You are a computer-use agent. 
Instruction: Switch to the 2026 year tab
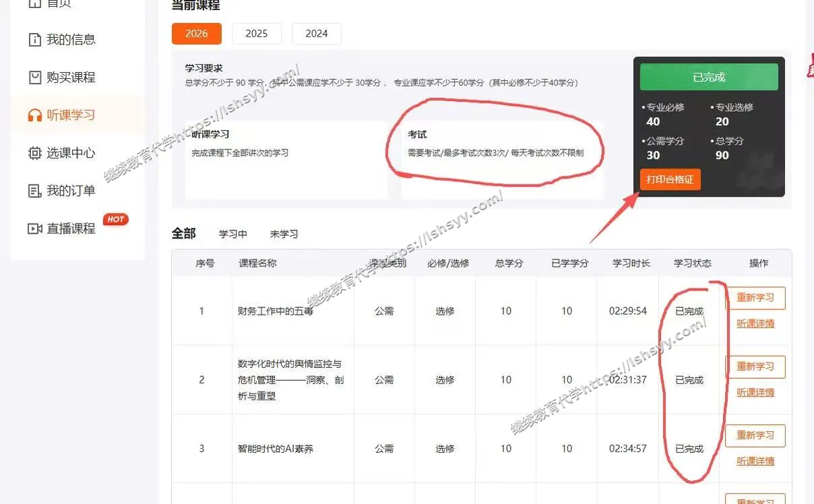(x=196, y=34)
